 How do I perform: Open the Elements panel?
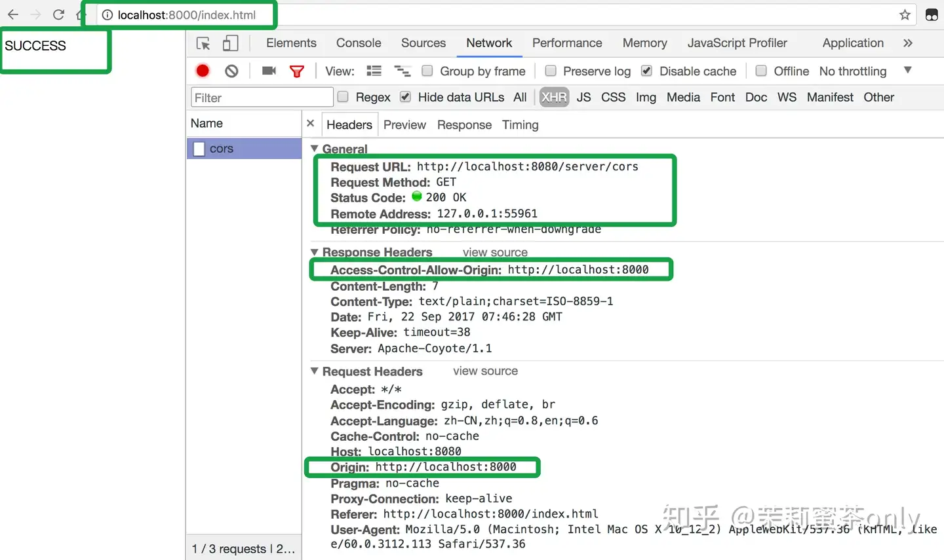[x=291, y=43]
